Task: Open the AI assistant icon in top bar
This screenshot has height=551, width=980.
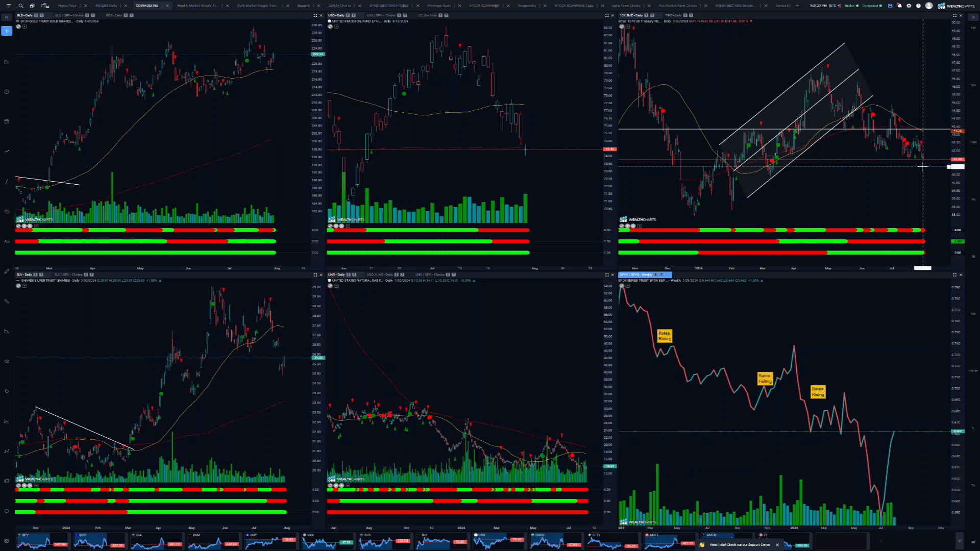Action: click(45, 6)
